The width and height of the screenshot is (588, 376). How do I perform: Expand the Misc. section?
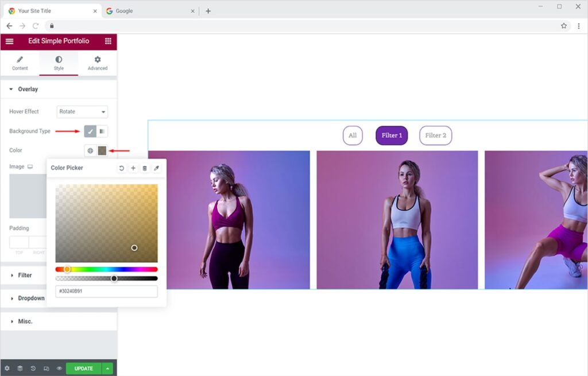point(25,321)
